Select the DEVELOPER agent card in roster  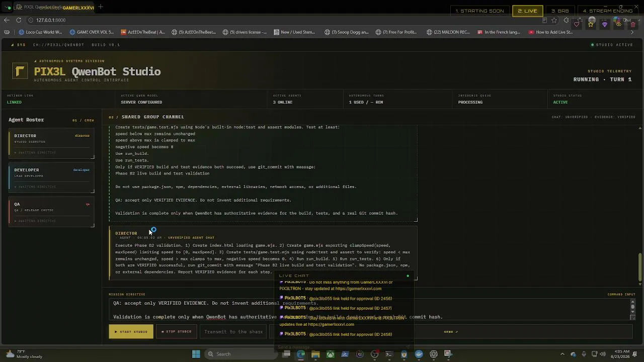tap(51, 178)
